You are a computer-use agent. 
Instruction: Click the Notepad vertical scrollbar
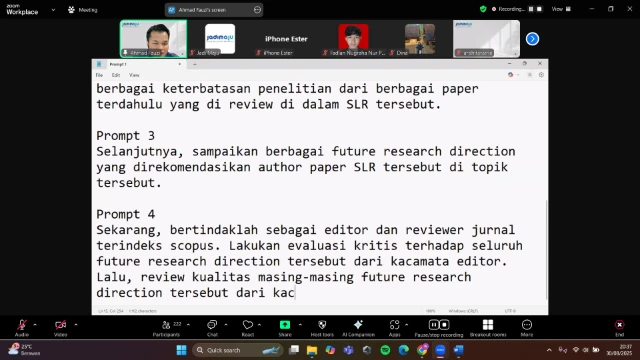point(547,250)
